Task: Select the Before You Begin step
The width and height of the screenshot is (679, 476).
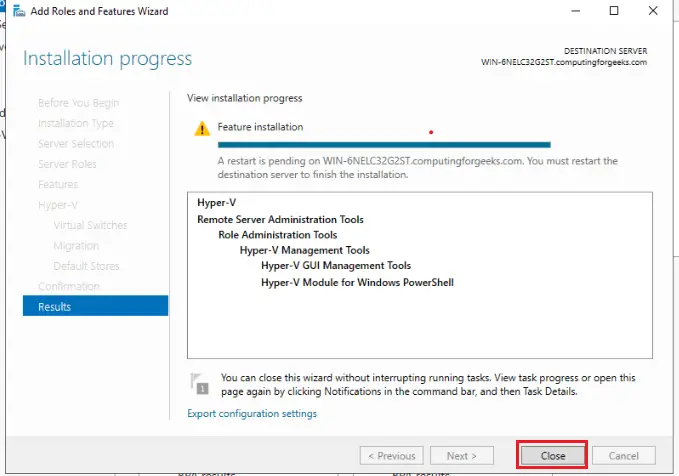Action: point(78,103)
